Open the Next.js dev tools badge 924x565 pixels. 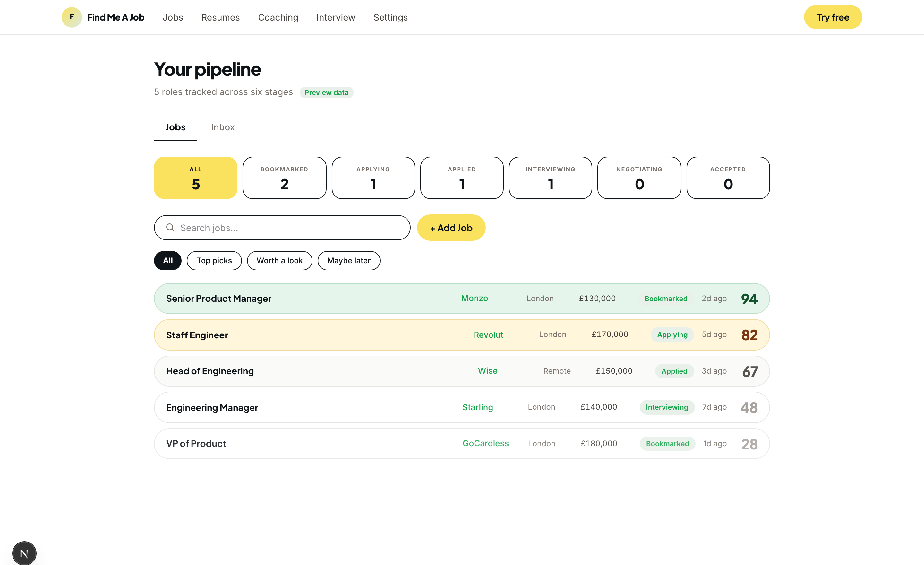24,553
